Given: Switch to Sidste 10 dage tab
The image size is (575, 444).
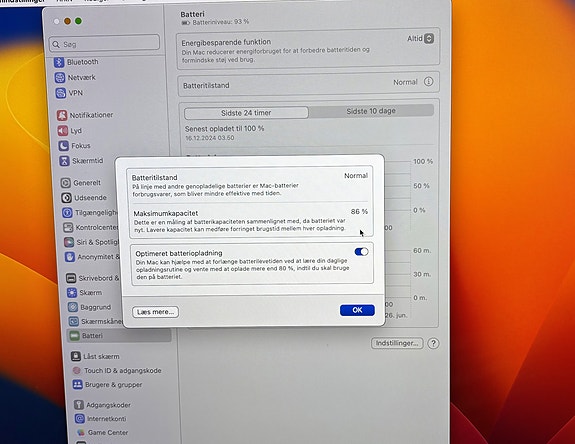Looking at the screenshot, I should pyautogui.click(x=371, y=111).
